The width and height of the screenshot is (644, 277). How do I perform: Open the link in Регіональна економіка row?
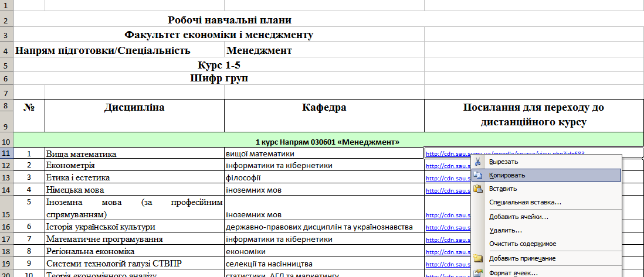(x=448, y=252)
